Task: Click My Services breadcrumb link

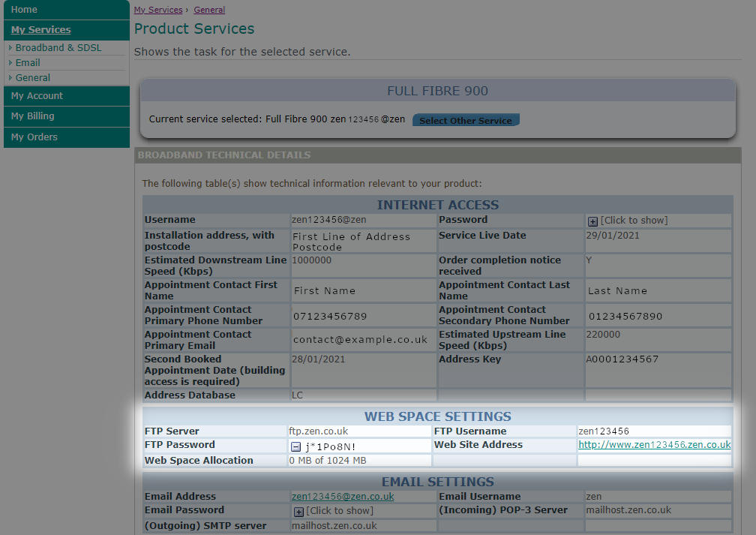Action: pos(158,10)
